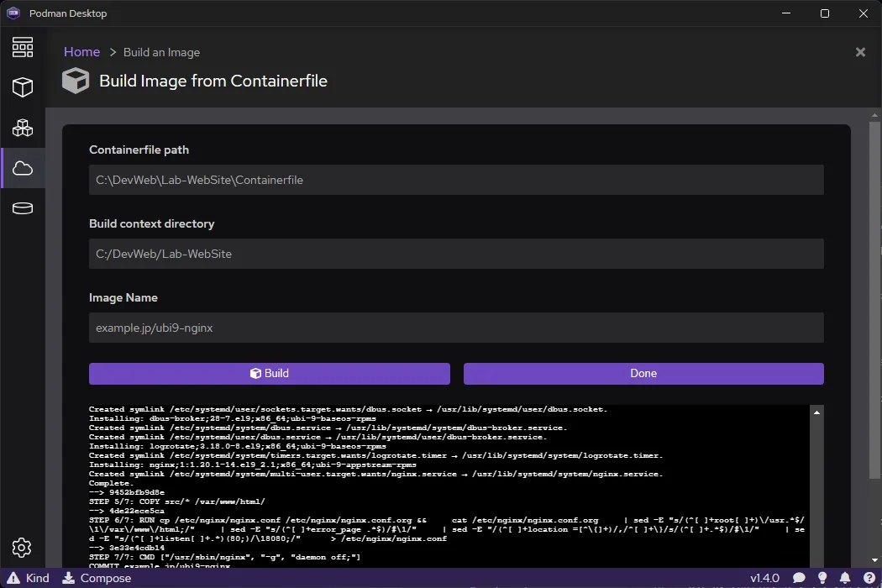The width and height of the screenshot is (882, 588).
Task: Click the Compose install status item
Action: 97,578
